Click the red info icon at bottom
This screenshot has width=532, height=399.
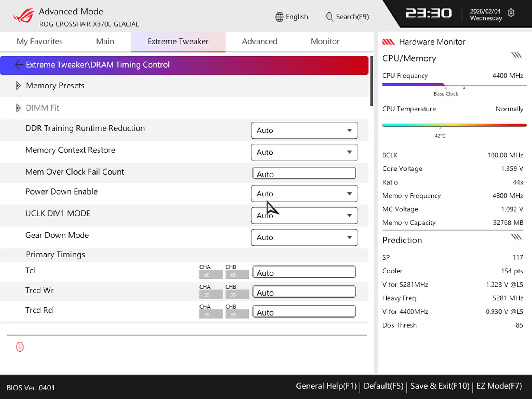click(x=20, y=347)
